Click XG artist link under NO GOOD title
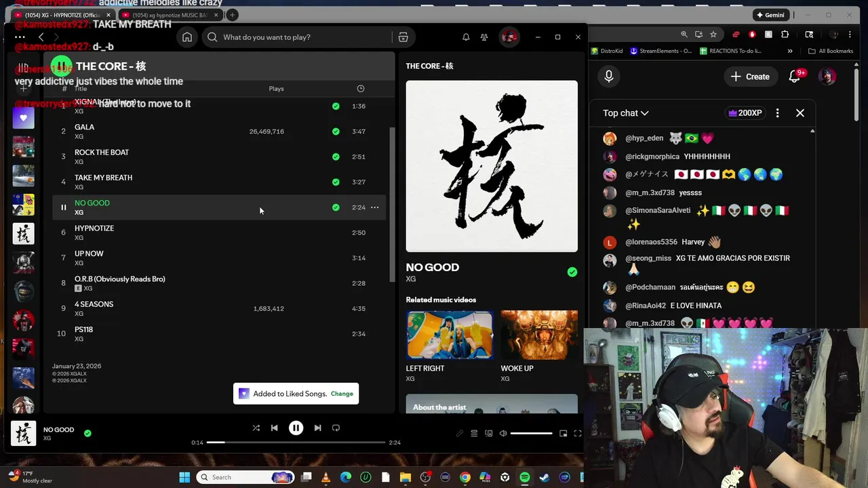The height and width of the screenshot is (488, 868). (410, 279)
